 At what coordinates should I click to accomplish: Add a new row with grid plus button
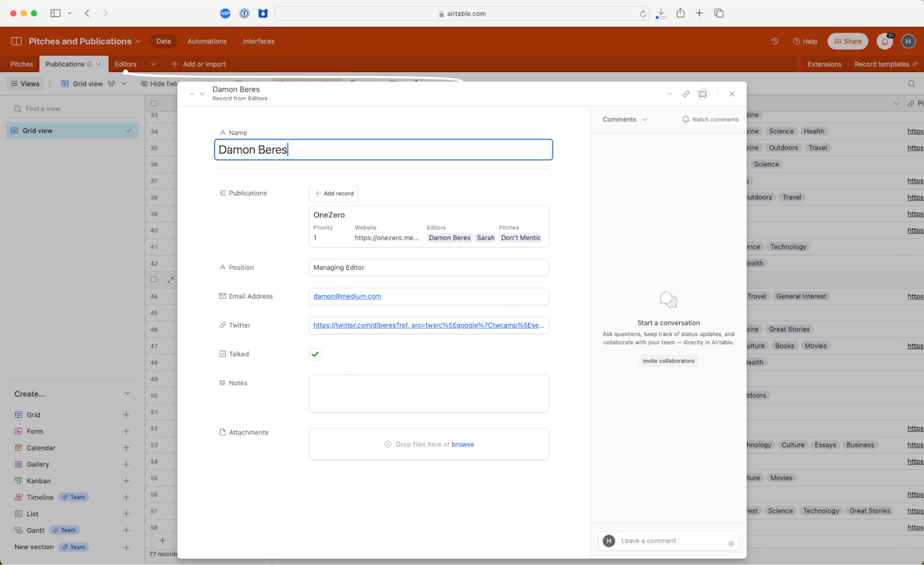[x=162, y=541]
